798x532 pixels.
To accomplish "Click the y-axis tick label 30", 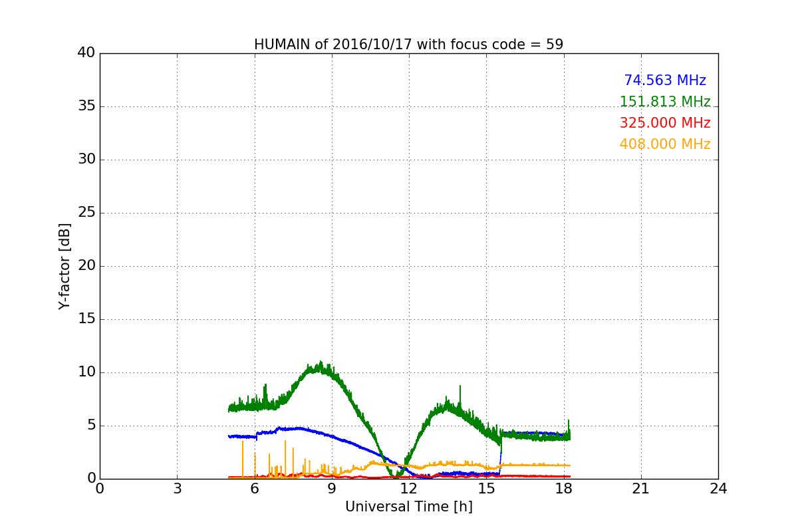I will (x=86, y=160).
